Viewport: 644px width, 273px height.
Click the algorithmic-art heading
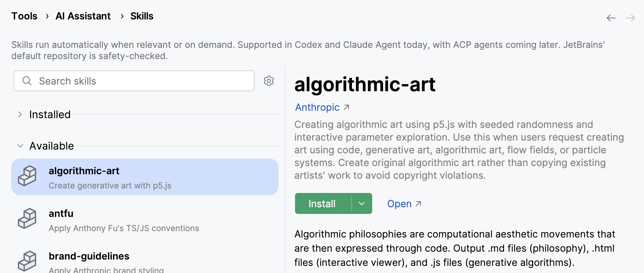pyautogui.click(x=365, y=84)
